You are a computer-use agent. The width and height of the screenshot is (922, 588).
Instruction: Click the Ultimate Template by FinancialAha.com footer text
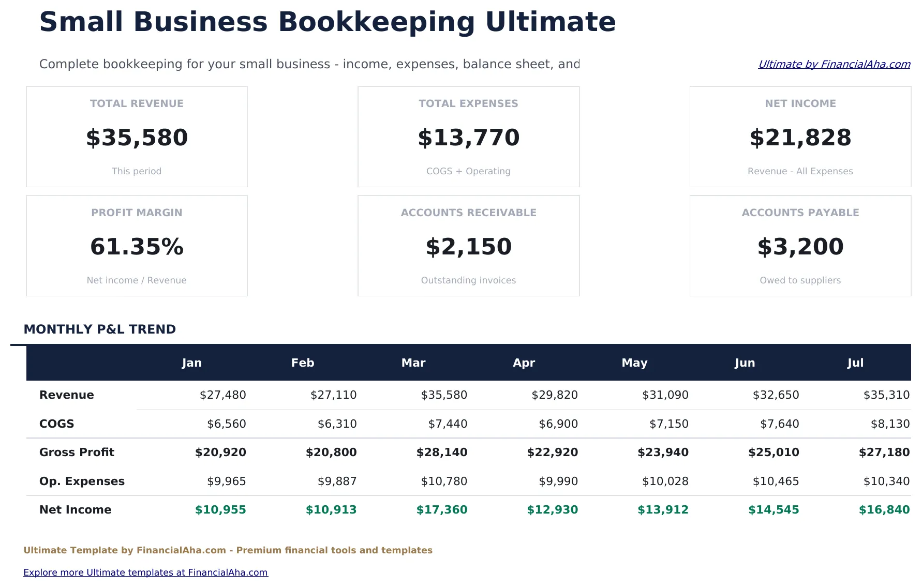pyautogui.click(x=228, y=550)
